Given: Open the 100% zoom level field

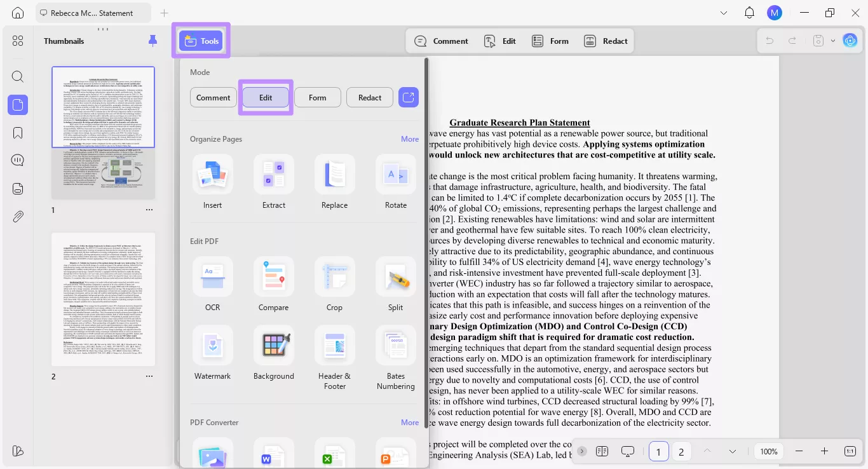Looking at the screenshot, I should click(x=769, y=451).
